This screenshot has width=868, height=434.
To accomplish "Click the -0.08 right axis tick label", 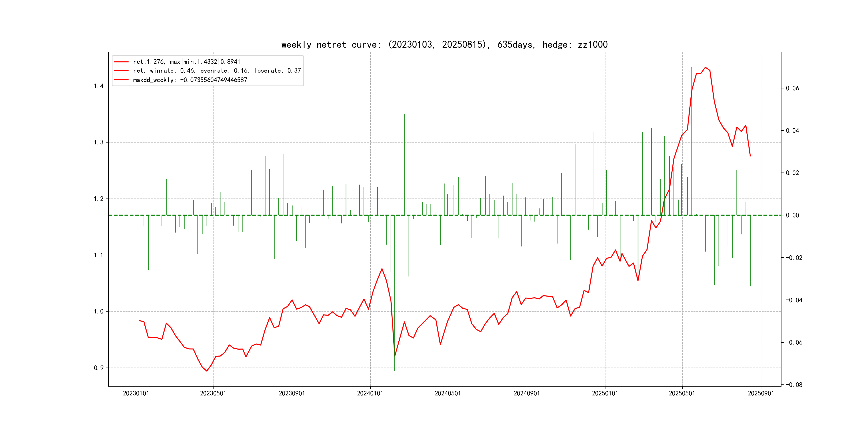I will pos(794,385).
